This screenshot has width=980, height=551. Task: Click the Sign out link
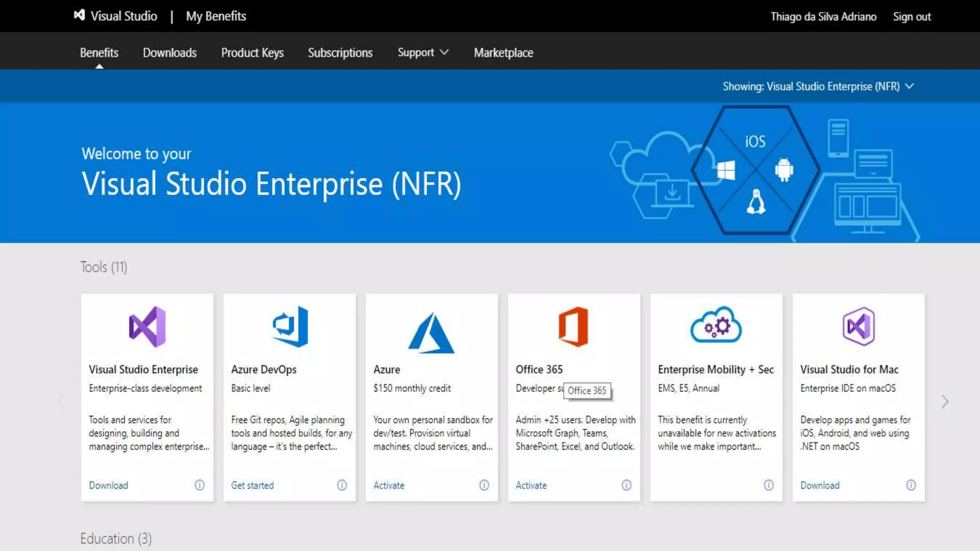[912, 17]
